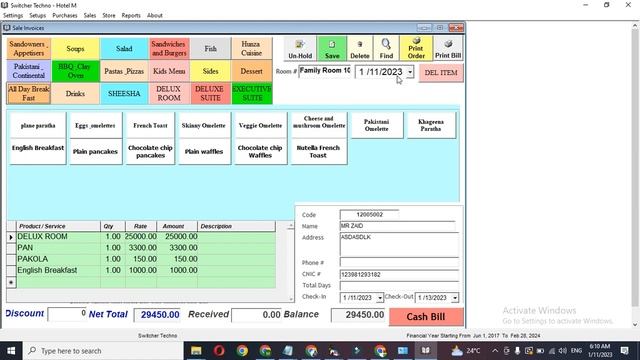Open the Reports menu
This screenshot has height=360, width=640.
[131, 16]
